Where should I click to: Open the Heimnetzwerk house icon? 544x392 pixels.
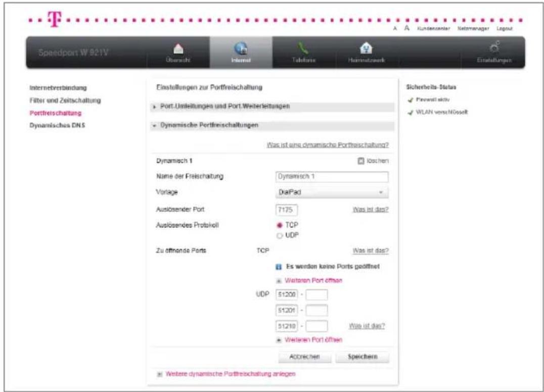366,48
